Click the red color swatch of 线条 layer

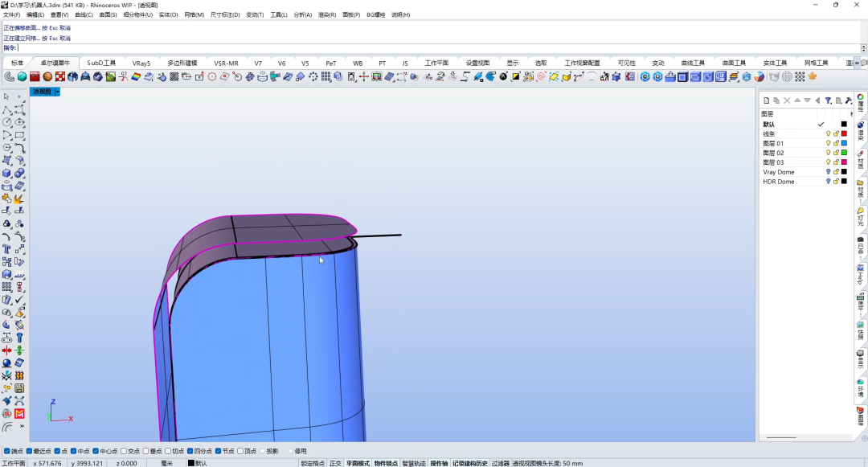pyautogui.click(x=844, y=134)
